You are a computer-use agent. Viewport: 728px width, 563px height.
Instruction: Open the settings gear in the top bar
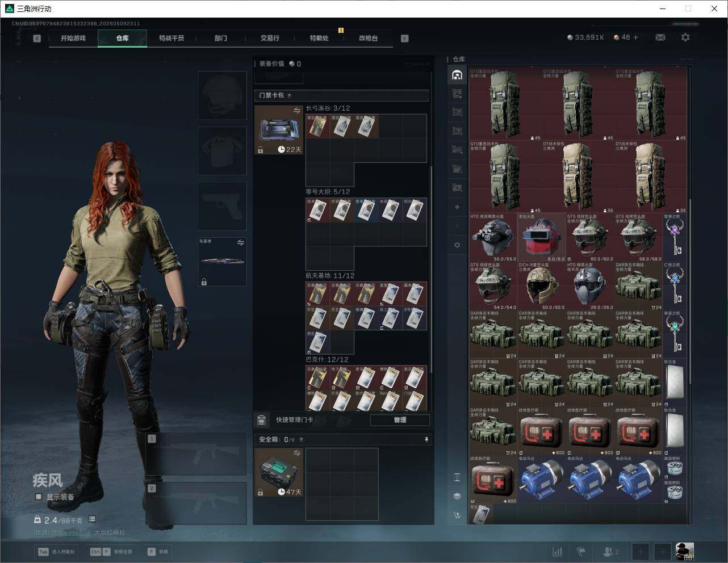685,37
